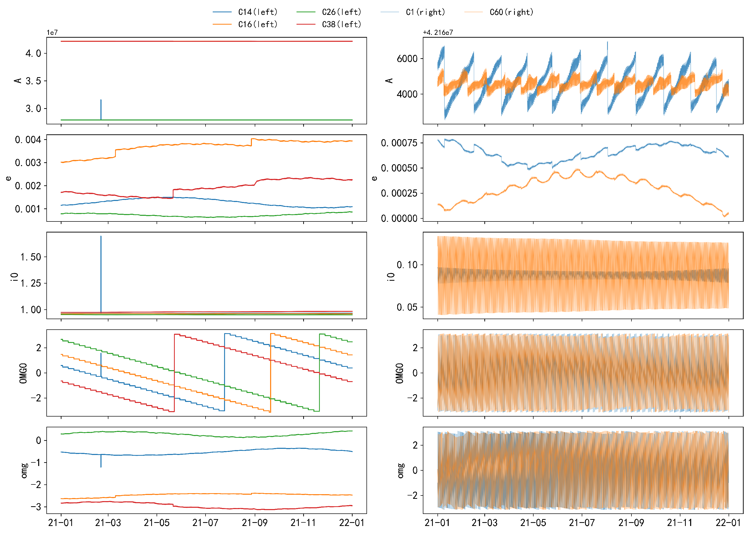This screenshot has width=756, height=537.
Task: Click the −3 tick on left omg plot
Action: (x=36, y=507)
